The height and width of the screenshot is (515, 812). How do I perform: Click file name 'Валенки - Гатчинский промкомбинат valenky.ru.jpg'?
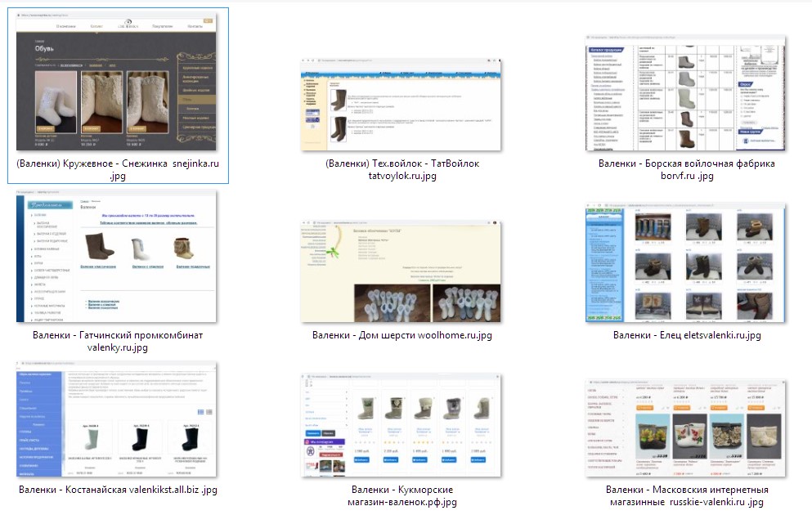118,341
